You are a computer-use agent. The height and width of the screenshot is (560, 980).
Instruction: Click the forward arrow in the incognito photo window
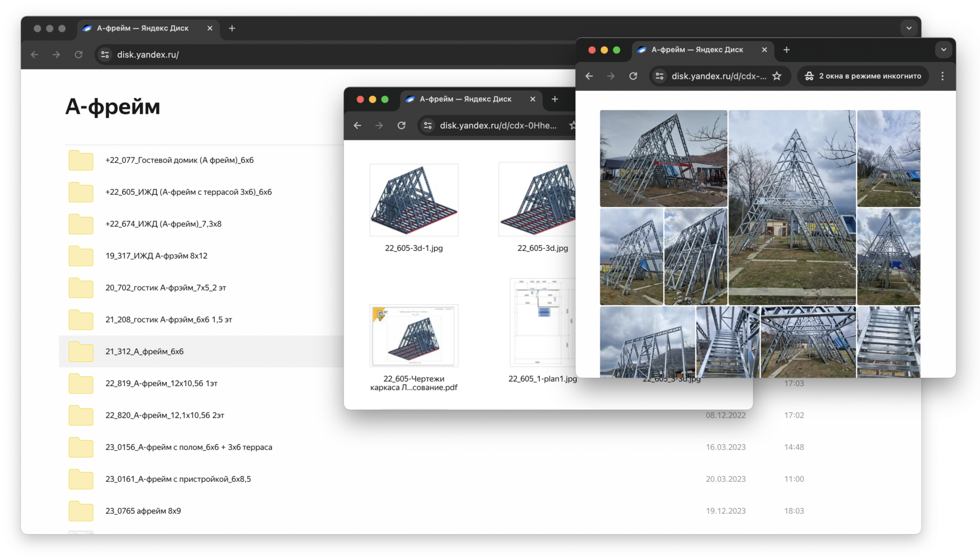(x=611, y=76)
